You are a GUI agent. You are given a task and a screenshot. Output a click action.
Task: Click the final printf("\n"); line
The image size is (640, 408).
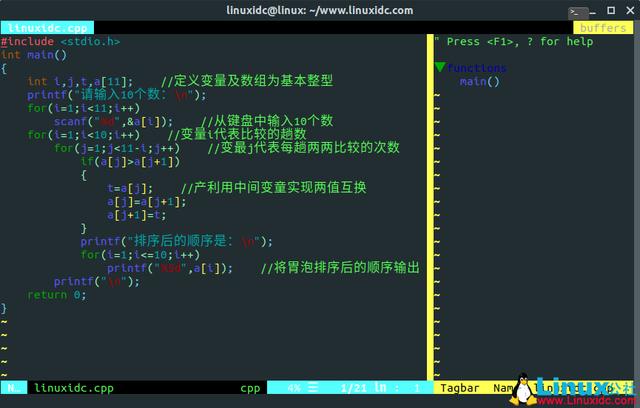point(97,282)
